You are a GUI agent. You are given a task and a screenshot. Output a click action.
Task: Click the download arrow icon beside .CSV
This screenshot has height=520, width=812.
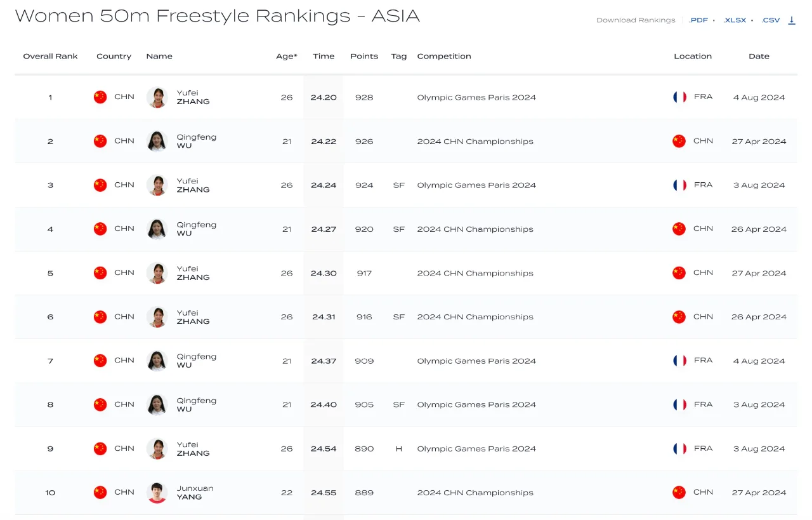(x=792, y=20)
